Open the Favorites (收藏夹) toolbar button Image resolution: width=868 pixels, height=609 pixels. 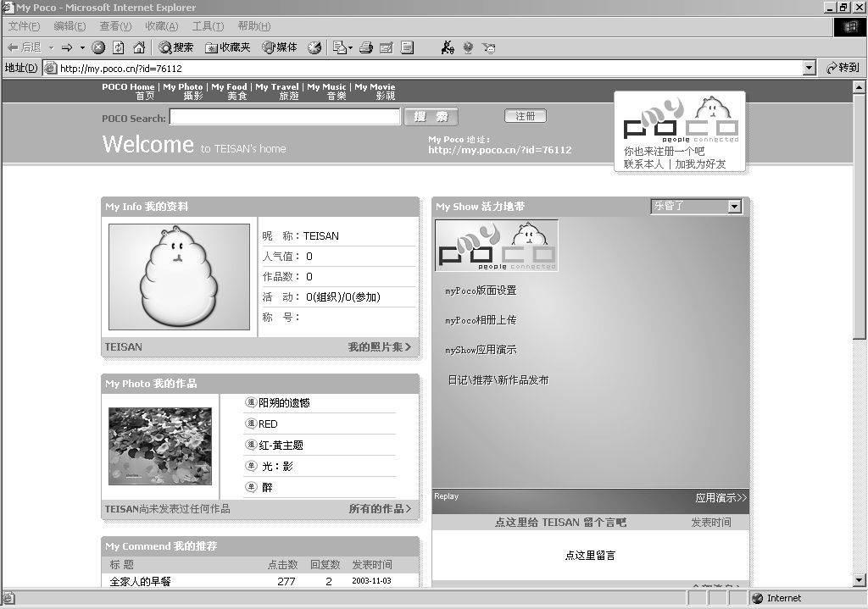click(228, 48)
